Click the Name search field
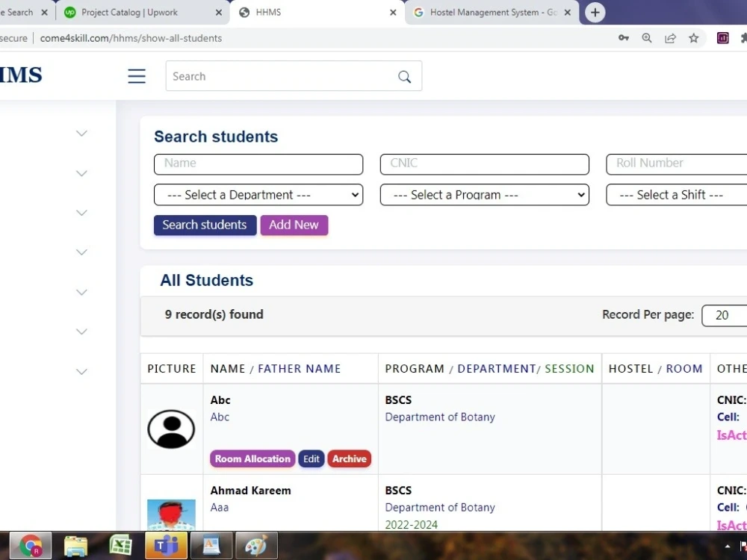The width and height of the screenshot is (747, 560). click(258, 164)
